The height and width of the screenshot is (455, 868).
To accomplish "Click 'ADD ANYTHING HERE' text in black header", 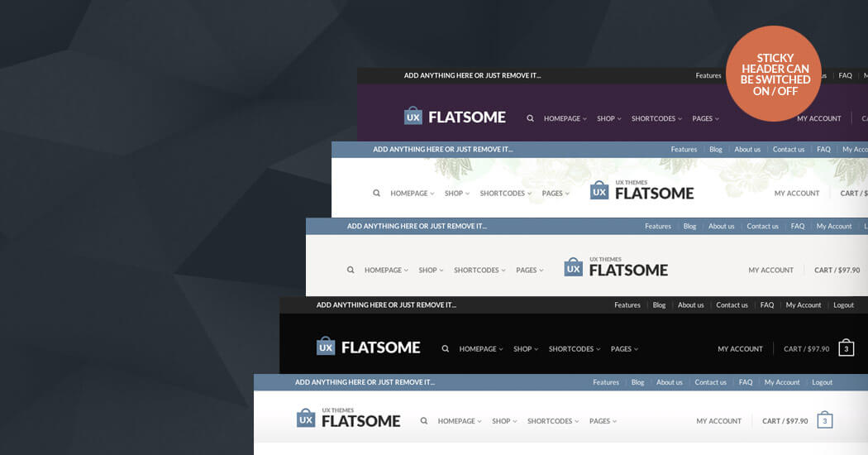I will pos(386,304).
